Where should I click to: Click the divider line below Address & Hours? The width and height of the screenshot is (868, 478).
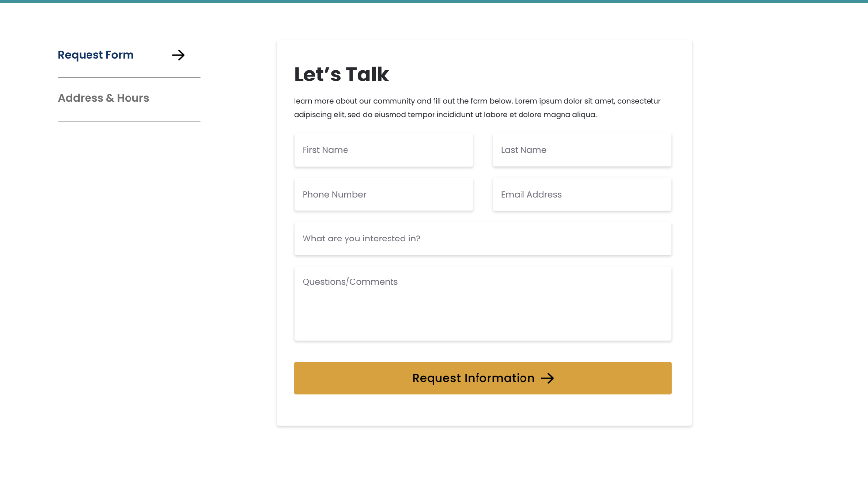click(x=129, y=122)
